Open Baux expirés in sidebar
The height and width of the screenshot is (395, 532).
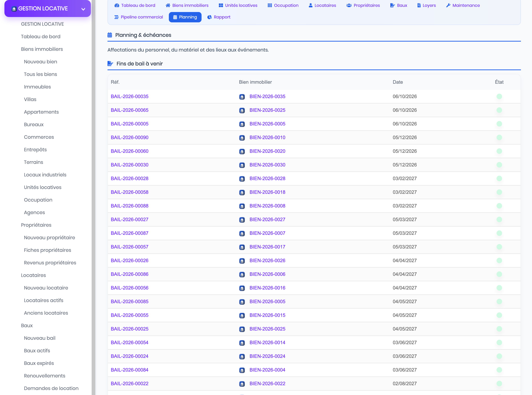pyautogui.click(x=39, y=363)
